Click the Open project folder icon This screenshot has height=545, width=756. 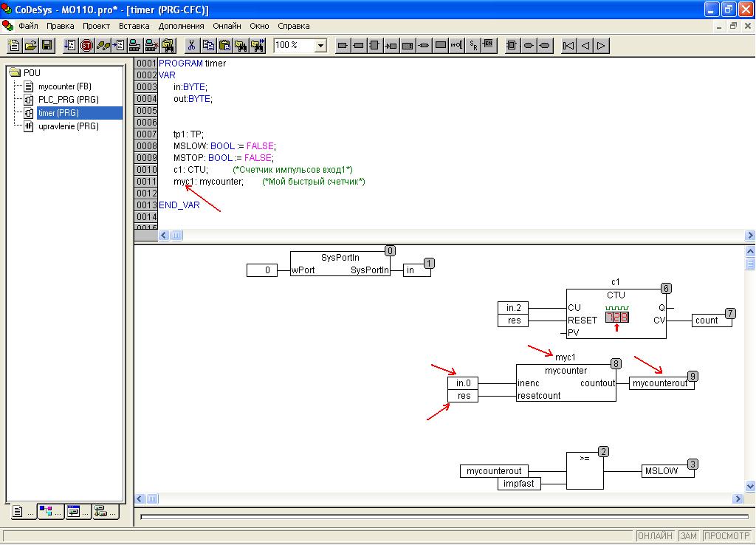point(30,46)
